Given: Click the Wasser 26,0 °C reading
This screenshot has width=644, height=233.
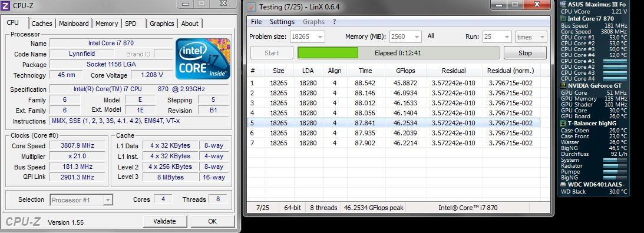Looking at the screenshot, I should click(x=594, y=142).
